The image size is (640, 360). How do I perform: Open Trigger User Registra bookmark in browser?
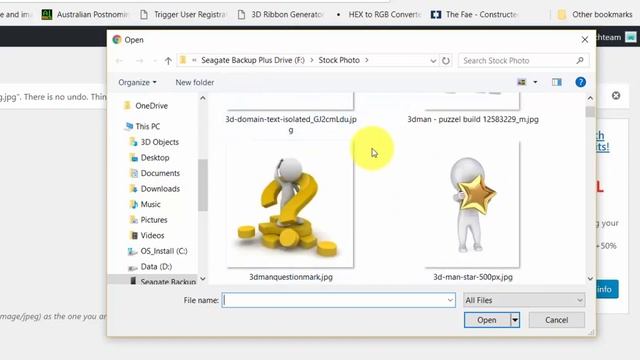point(183,14)
